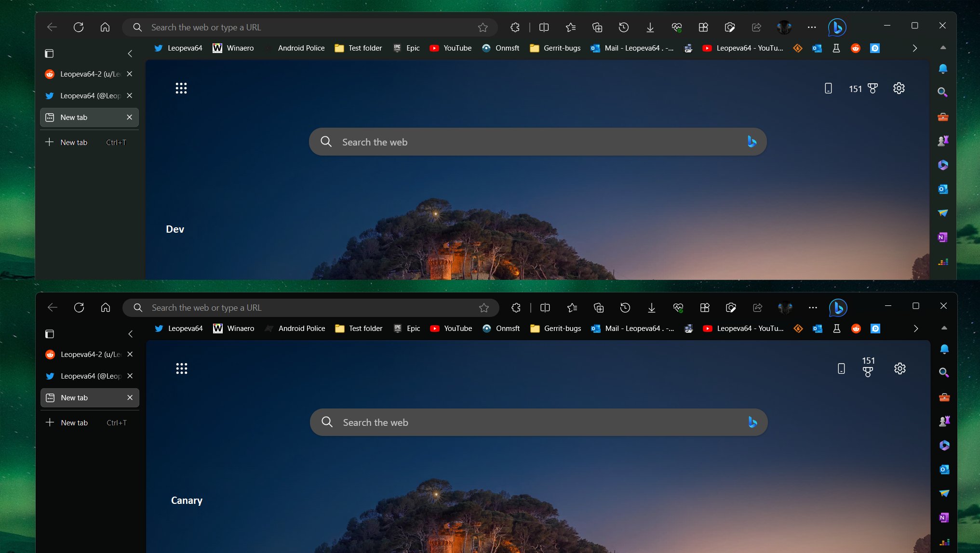Screen dimensions: 980x553
Task: Open tab actions menu icon in Dev window
Action: click(49, 53)
